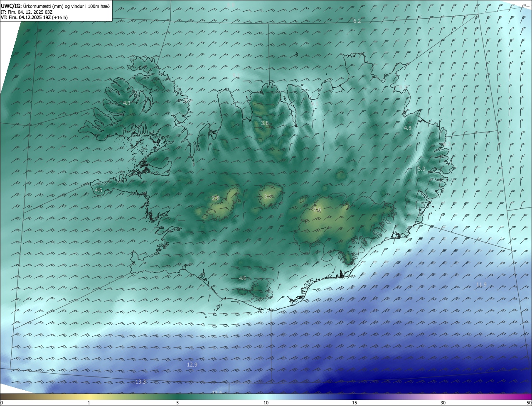Click the 4.5 value label
Viewport: 532px width, 406px height.
[x=99, y=191]
